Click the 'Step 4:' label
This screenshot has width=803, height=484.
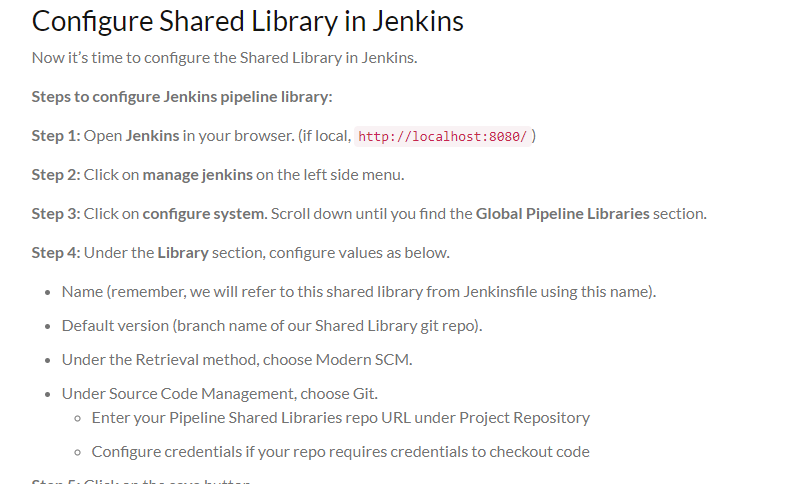(x=56, y=252)
